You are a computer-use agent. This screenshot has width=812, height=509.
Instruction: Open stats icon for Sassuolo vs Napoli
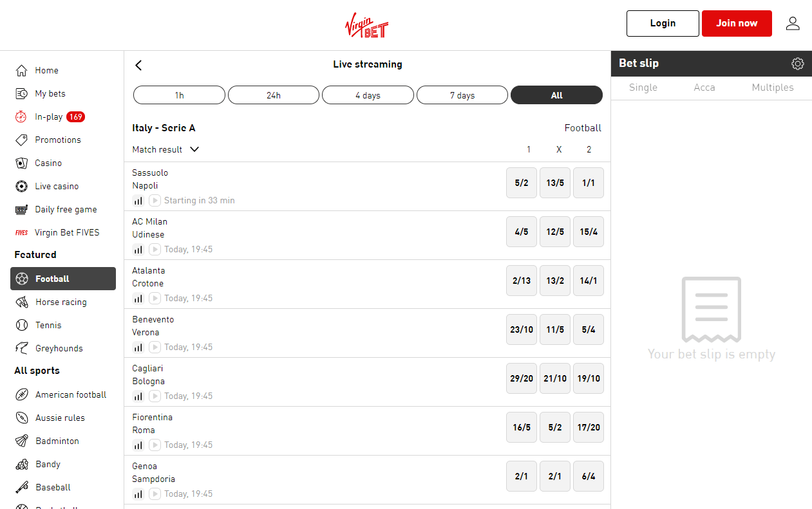tap(138, 201)
